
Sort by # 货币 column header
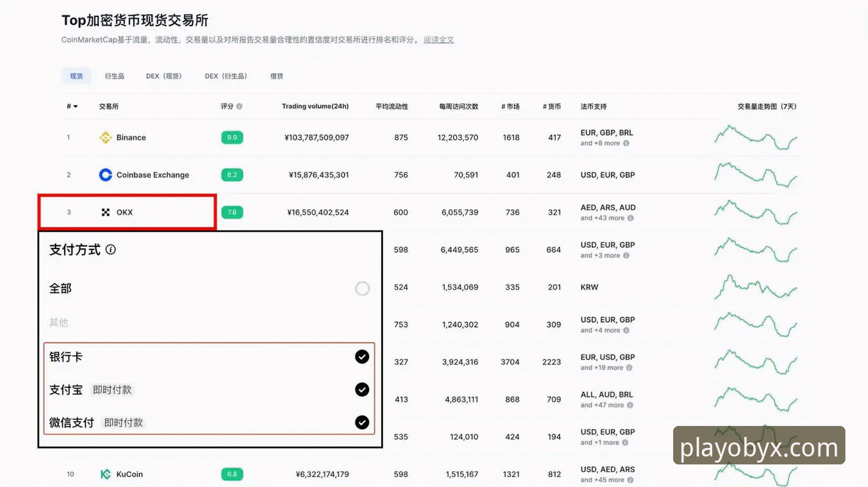click(552, 106)
